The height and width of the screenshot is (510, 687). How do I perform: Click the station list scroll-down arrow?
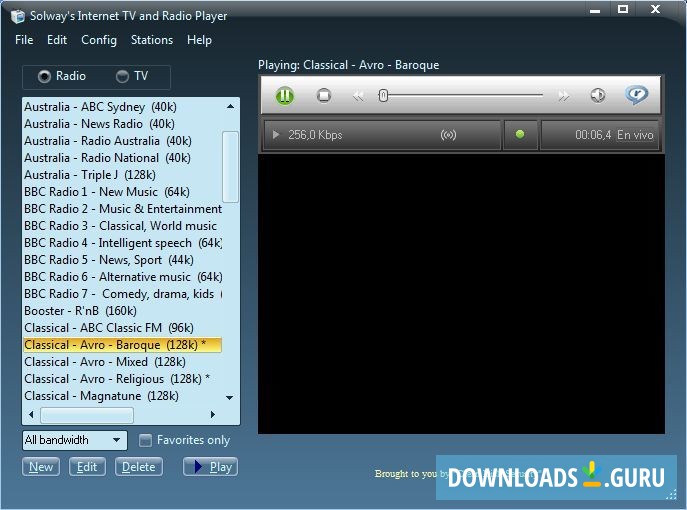tap(230, 397)
